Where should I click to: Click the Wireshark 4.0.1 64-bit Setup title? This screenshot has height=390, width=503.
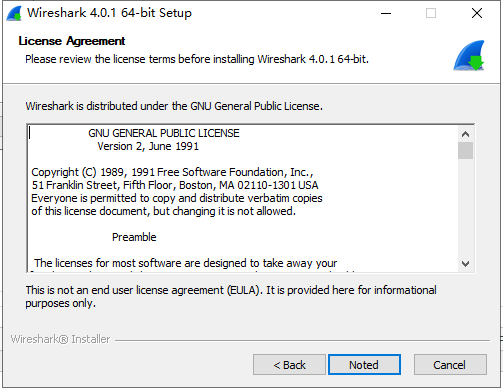tap(109, 13)
